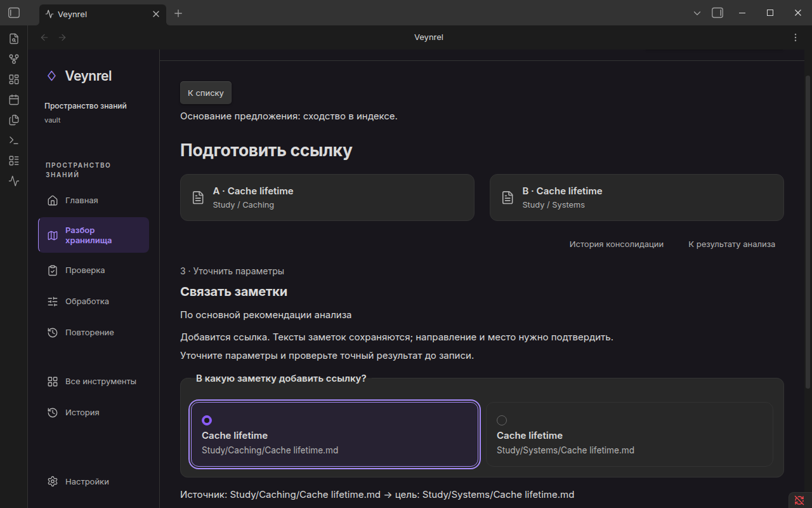Toggle the right sidebar panel icon
This screenshot has height=508, width=812.
(717, 13)
